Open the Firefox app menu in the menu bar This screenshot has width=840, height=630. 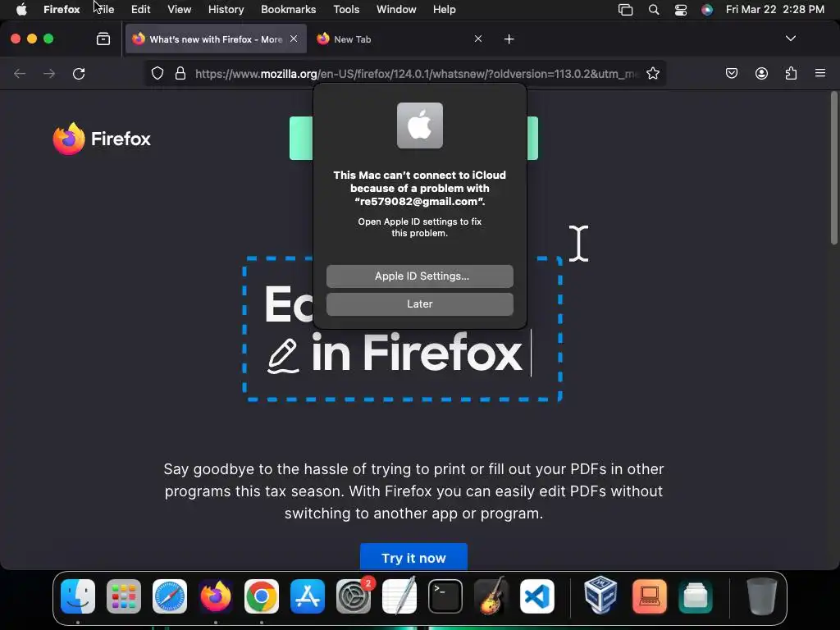point(62,9)
